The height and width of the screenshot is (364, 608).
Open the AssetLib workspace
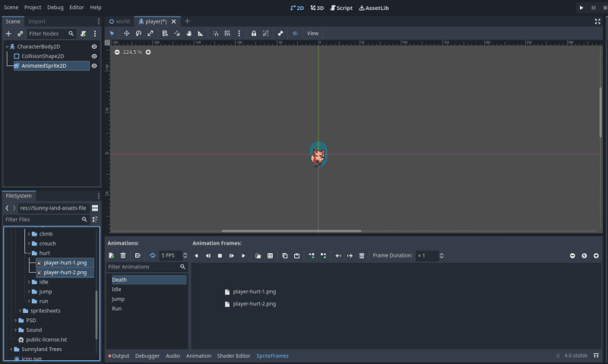click(x=374, y=8)
